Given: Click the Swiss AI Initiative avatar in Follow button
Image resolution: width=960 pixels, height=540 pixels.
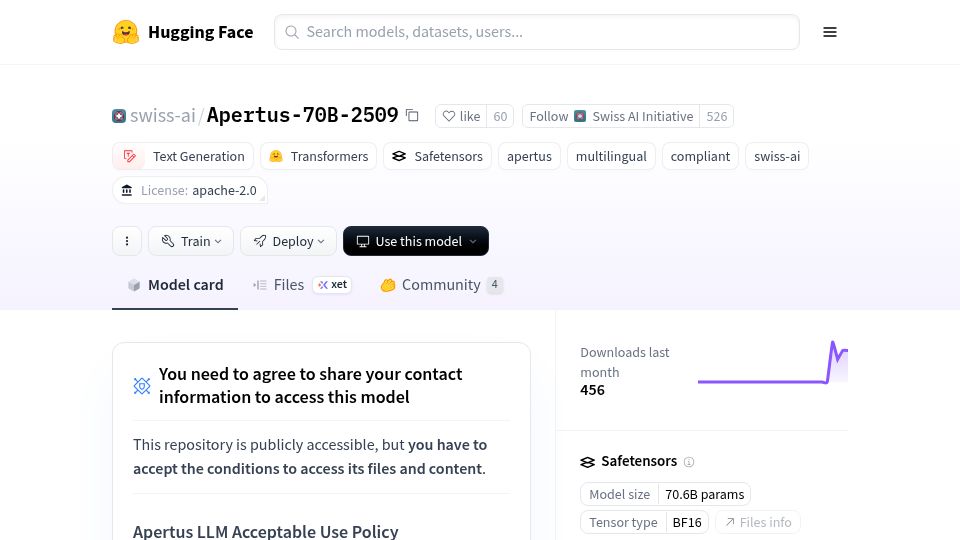Looking at the screenshot, I should pos(580,116).
